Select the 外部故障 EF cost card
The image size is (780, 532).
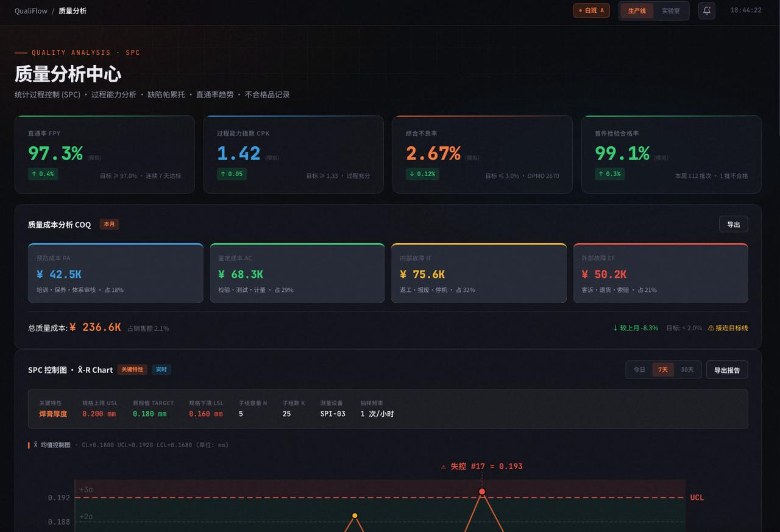click(x=661, y=273)
